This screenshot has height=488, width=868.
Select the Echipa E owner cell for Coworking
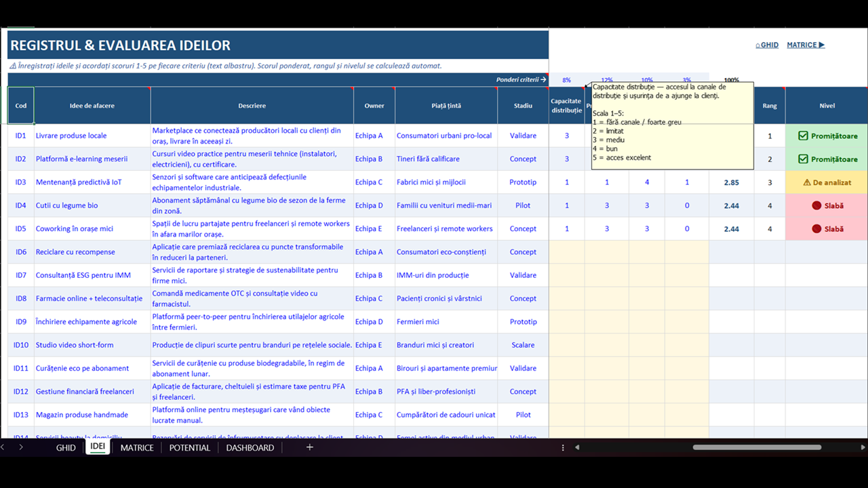(x=374, y=229)
